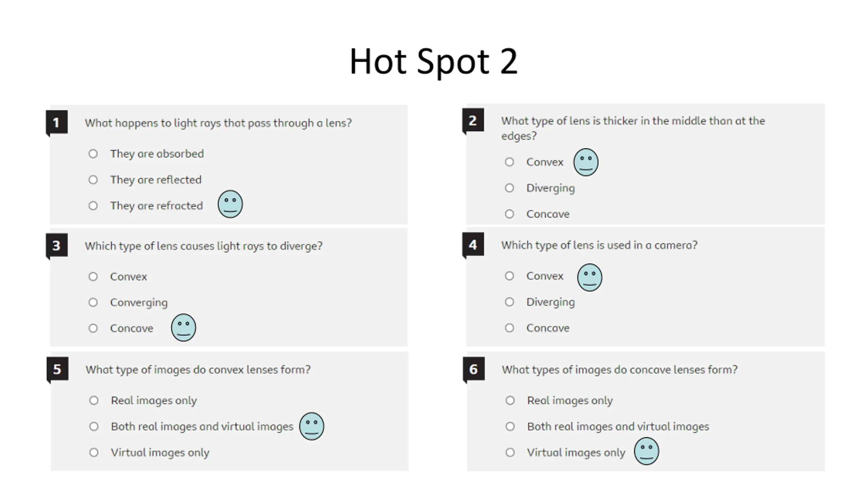The height and width of the screenshot is (488, 868).
Task: Choose Converging radio in question 3
Action: pyautogui.click(x=93, y=302)
